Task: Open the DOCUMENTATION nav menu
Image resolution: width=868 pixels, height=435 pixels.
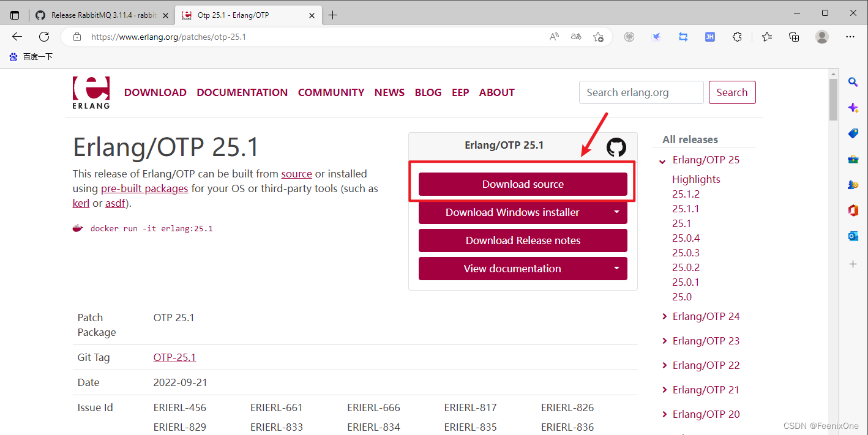Action: tap(242, 92)
